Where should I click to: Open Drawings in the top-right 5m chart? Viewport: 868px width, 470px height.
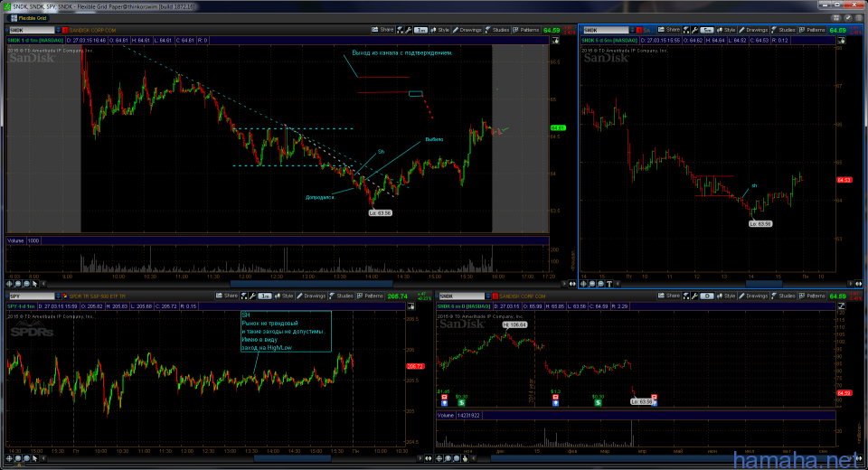(753, 30)
